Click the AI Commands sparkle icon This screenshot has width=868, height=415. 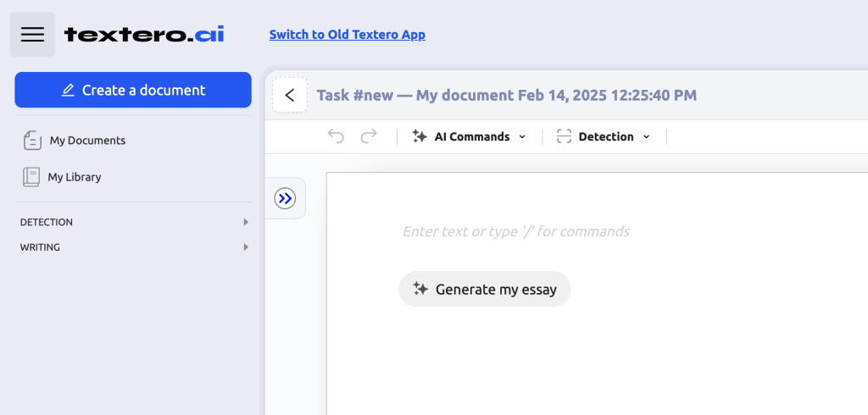tap(420, 136)
